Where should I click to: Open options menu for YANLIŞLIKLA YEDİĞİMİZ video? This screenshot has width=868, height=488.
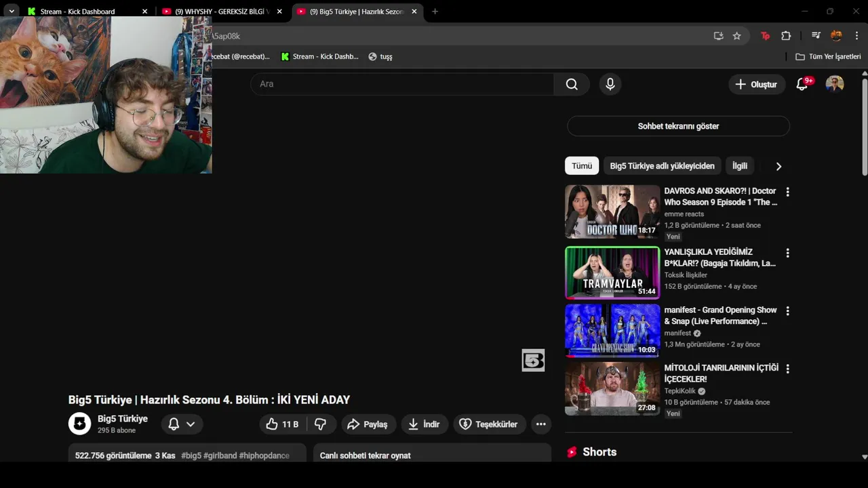point(787,253)
